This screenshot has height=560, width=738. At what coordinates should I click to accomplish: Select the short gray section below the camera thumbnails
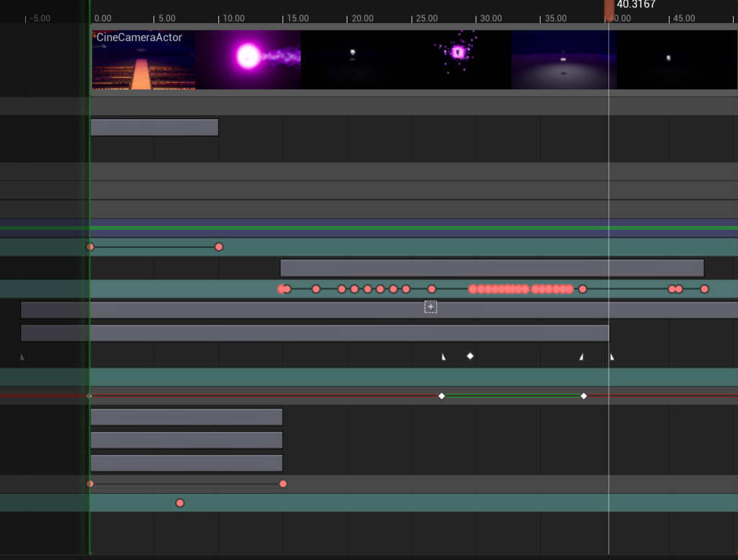tap(154, 128)
